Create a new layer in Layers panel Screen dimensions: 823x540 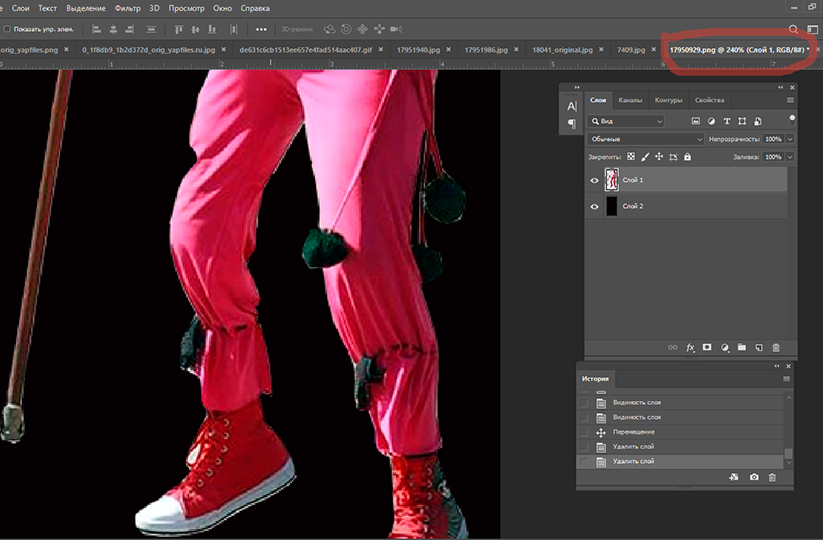[759, 348]
